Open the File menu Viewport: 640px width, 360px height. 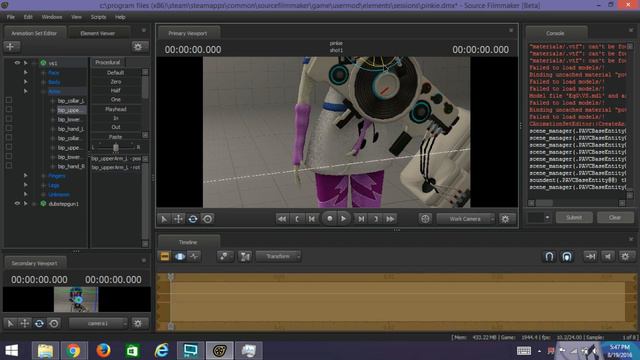coord(11,17)
